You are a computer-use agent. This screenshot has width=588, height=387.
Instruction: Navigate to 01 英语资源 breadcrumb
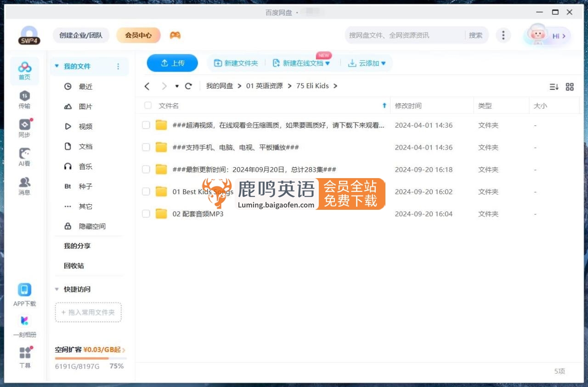coord(265,86)
